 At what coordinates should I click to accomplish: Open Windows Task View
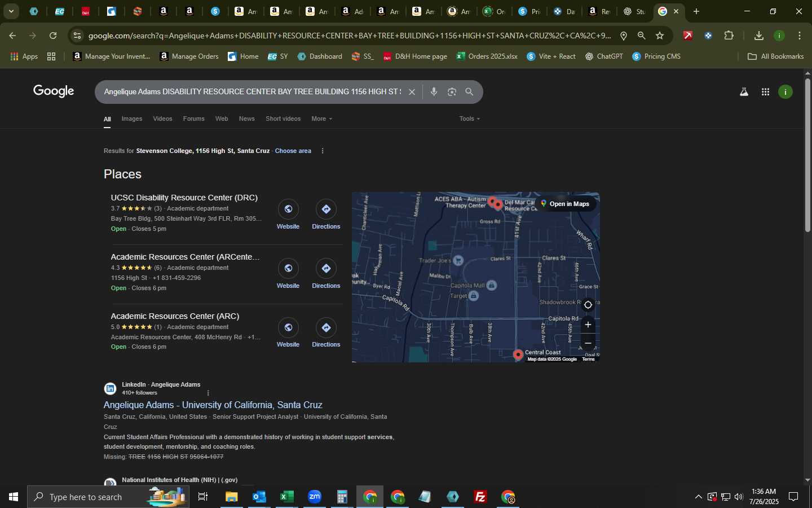203,497
